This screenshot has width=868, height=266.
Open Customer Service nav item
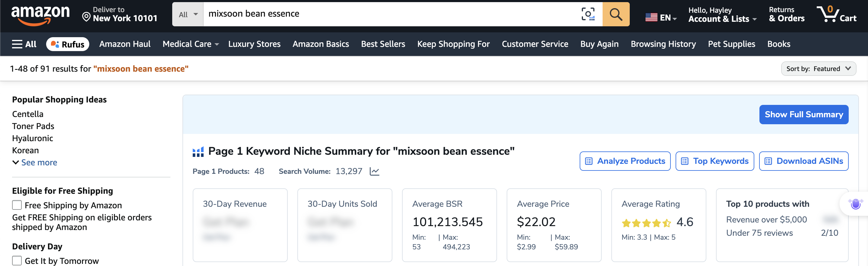tap(535, 44)
